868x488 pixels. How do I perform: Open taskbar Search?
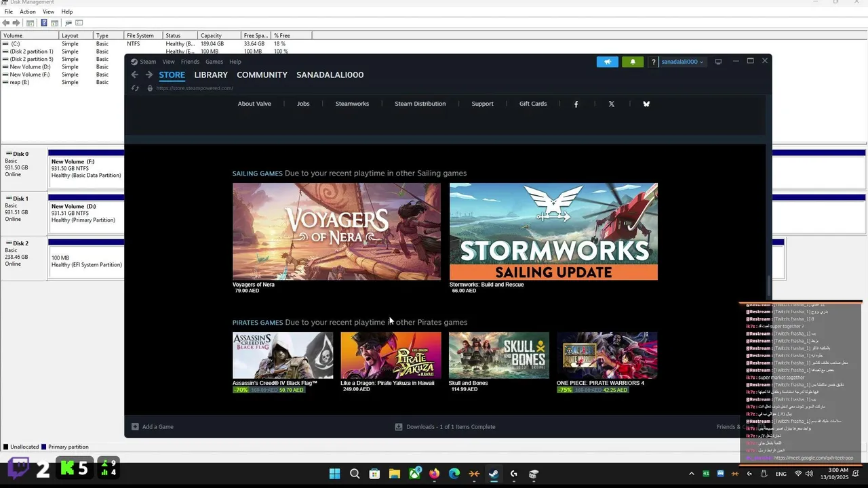355,474
